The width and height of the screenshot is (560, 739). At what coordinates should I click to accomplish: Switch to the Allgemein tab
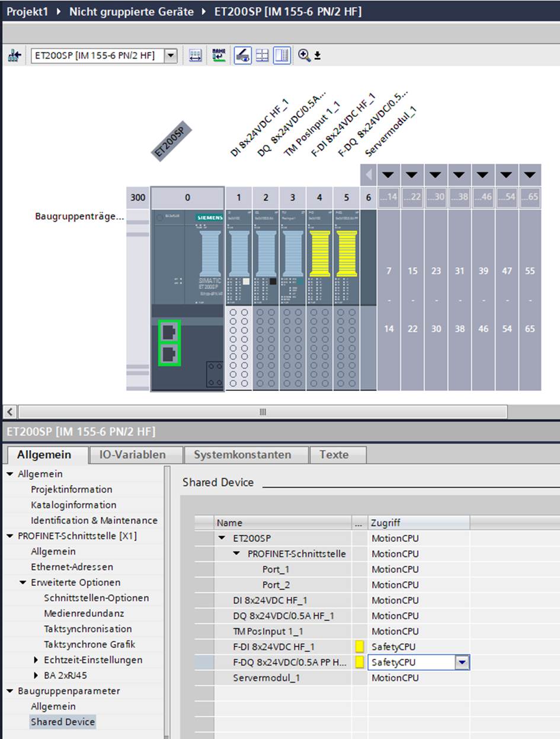click(x=44, y=455)
